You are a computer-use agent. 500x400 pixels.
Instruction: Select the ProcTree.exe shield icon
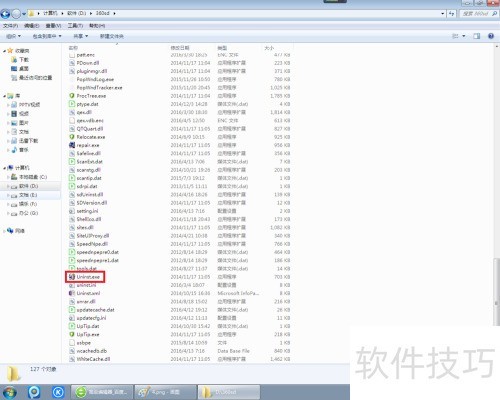click(x=72, y=96)
